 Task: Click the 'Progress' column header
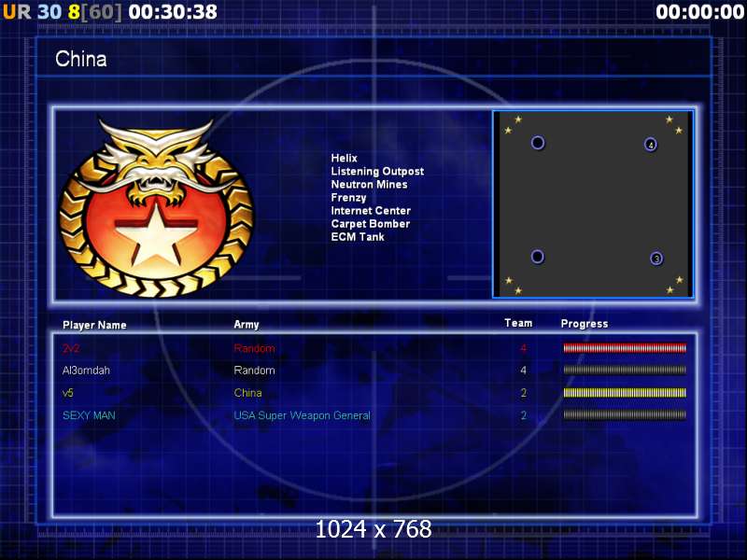(585, 324)
